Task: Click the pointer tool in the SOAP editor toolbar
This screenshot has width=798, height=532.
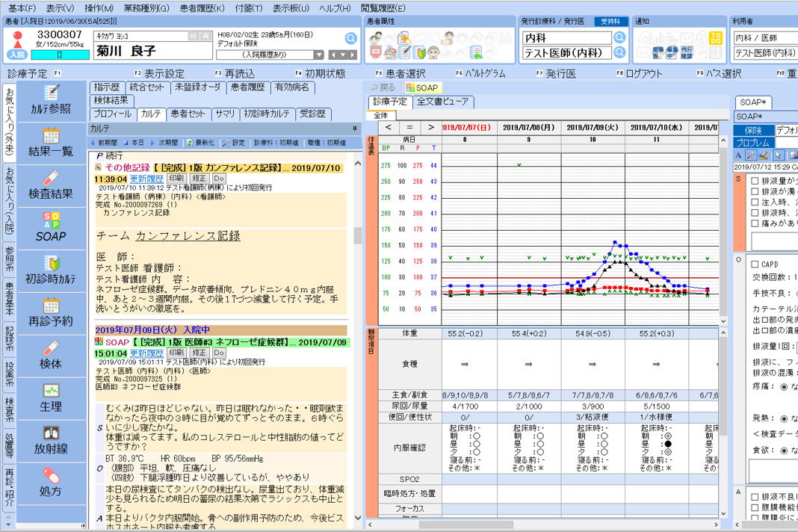Action: point(776,155)
